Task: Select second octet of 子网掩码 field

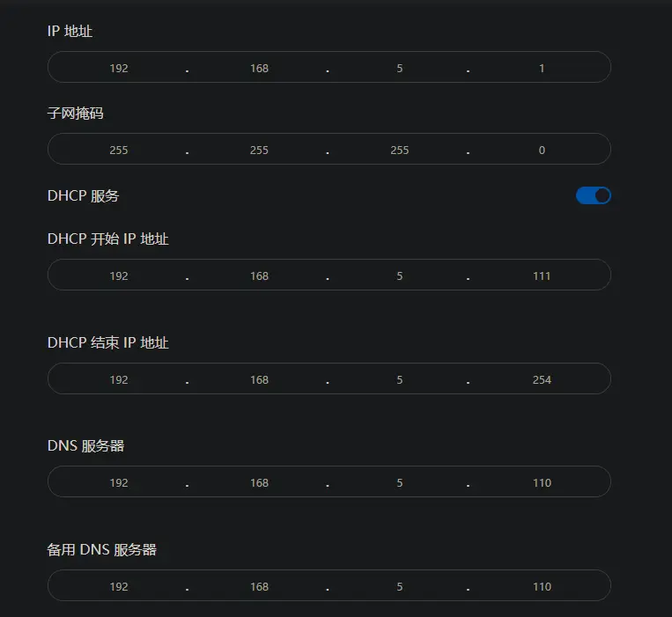Action: (x=259, y=150)
